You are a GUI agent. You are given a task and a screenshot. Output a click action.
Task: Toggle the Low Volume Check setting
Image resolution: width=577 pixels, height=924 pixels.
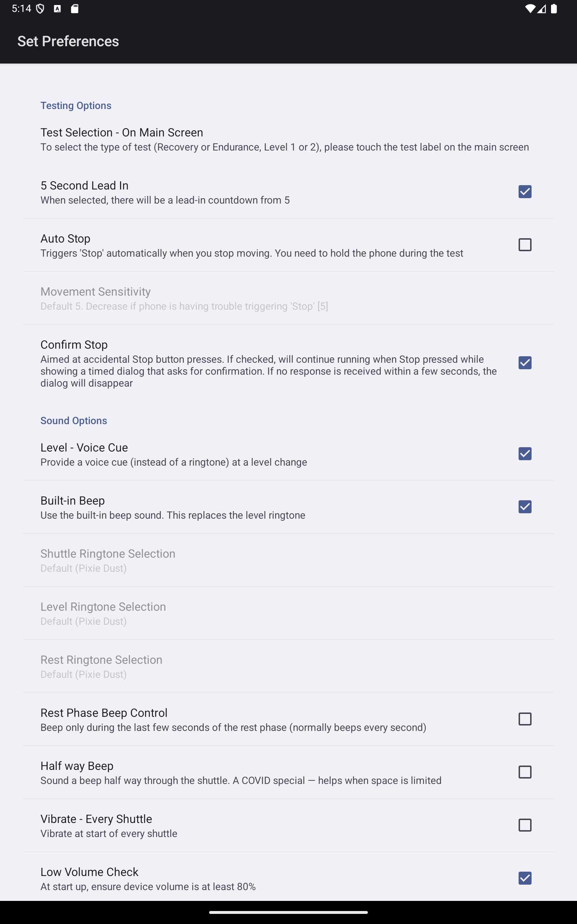[525, 879]
